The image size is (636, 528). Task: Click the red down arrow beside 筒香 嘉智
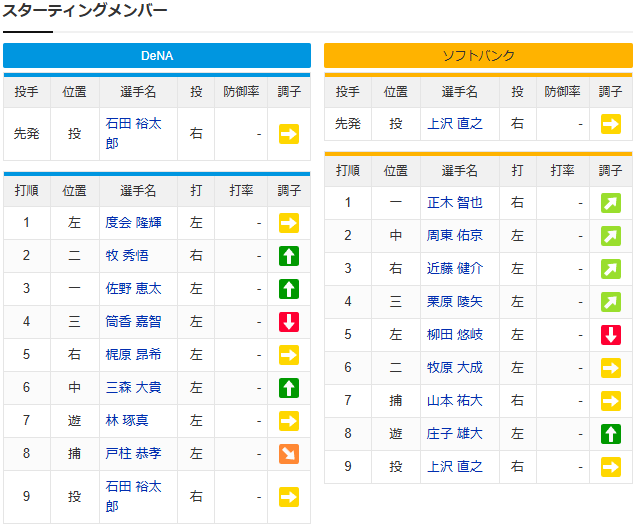(289, 322)
